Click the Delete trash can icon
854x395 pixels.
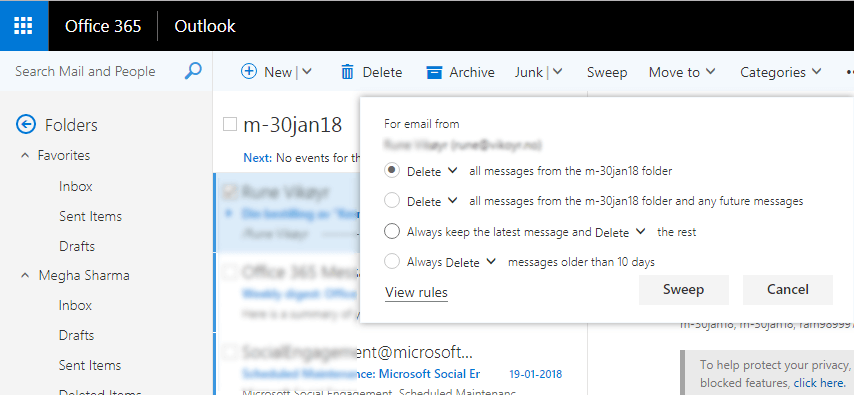click(x=347, y=72)
